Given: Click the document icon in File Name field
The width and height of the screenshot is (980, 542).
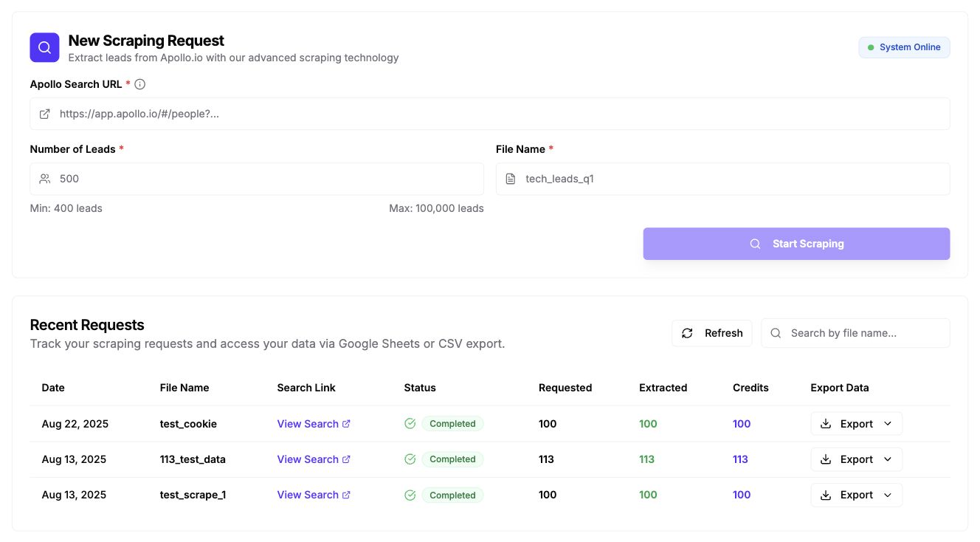Looking at the screenshot, I should (511, 179).
